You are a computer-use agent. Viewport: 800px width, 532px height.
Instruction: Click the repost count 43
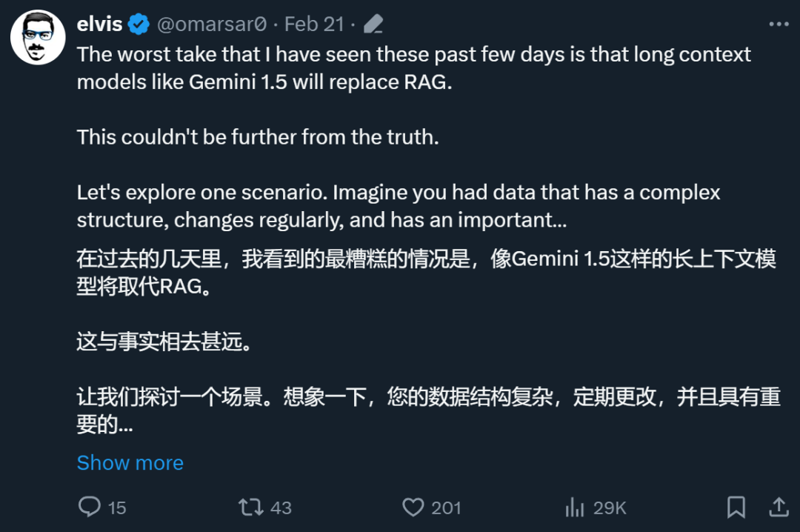pyautogui.click(x=281, y=508)
